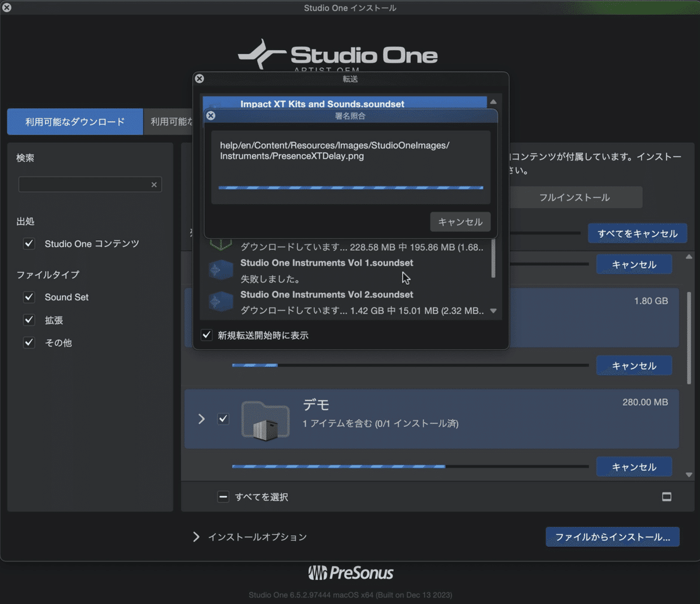Close the Studio One インストール window
700x604 pixels.
[x=6, y=8]
